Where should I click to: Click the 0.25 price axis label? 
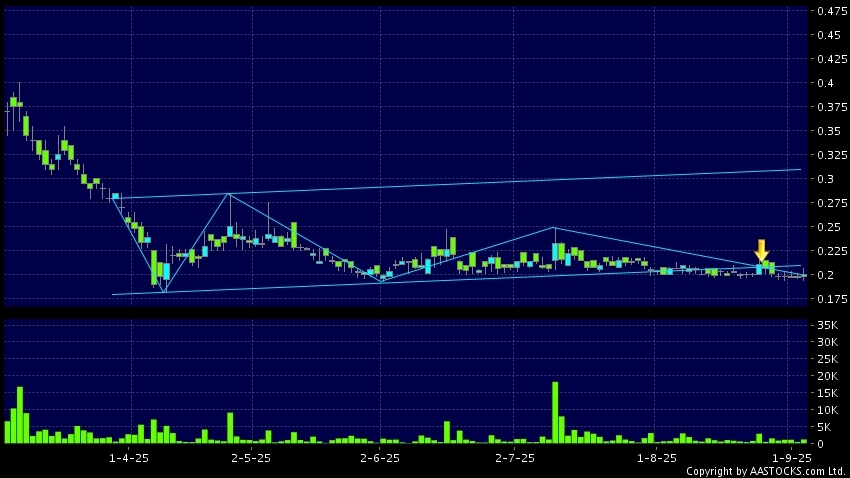tap(829, 227)
